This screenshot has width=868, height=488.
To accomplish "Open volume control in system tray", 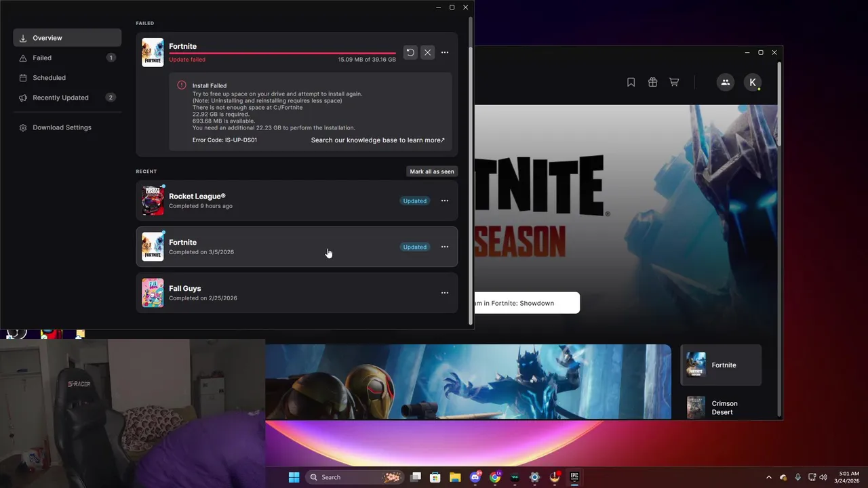I will point(823,477).
